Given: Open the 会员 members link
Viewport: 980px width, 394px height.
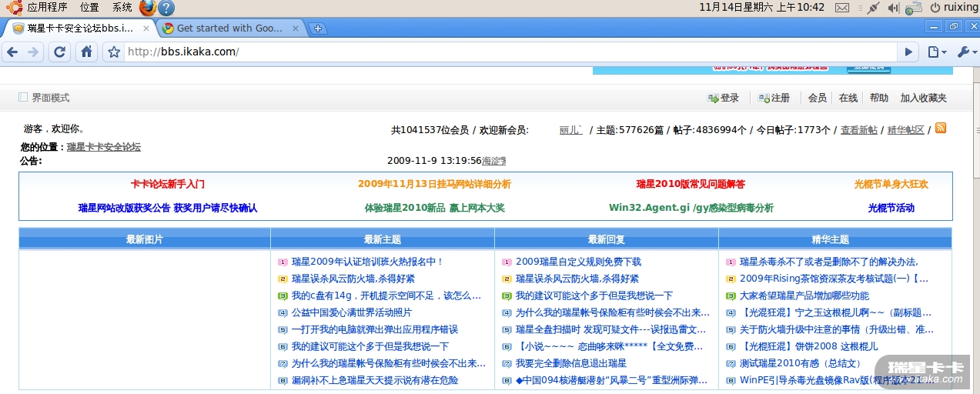Looking at the screenshot, I should pos(817,98).
